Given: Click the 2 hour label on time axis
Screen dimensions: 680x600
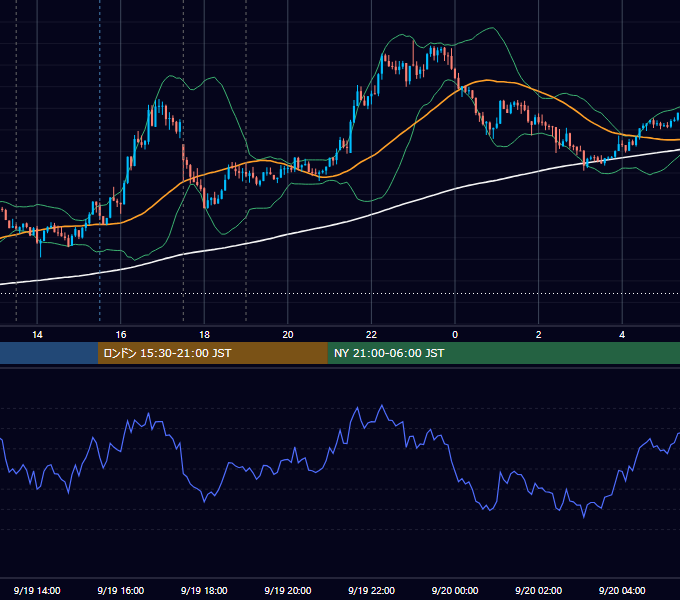Looking at the screenshot, I should (x=539, y=335).
